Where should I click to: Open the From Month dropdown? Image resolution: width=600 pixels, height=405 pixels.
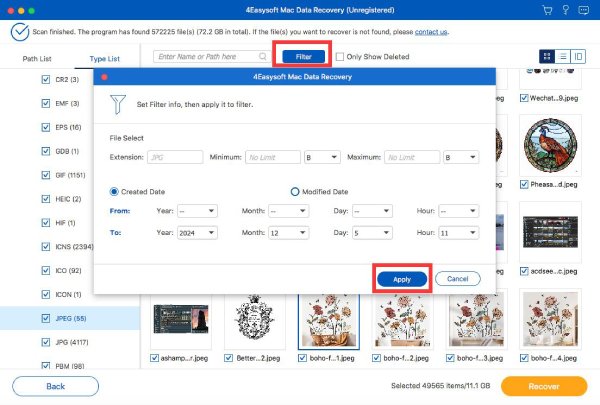pyautogui.click(x=289, y=211)
